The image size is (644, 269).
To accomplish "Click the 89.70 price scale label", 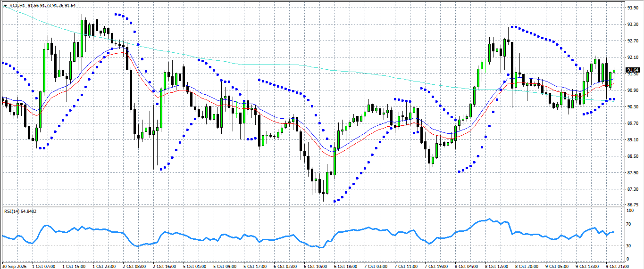I will click(632, 123).
